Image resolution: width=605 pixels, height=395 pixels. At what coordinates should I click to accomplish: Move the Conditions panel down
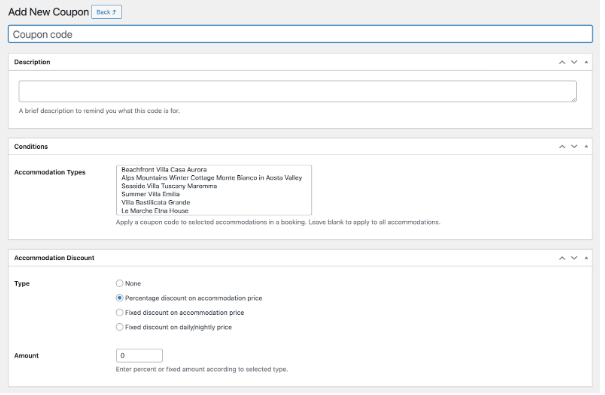pos(574,147)
